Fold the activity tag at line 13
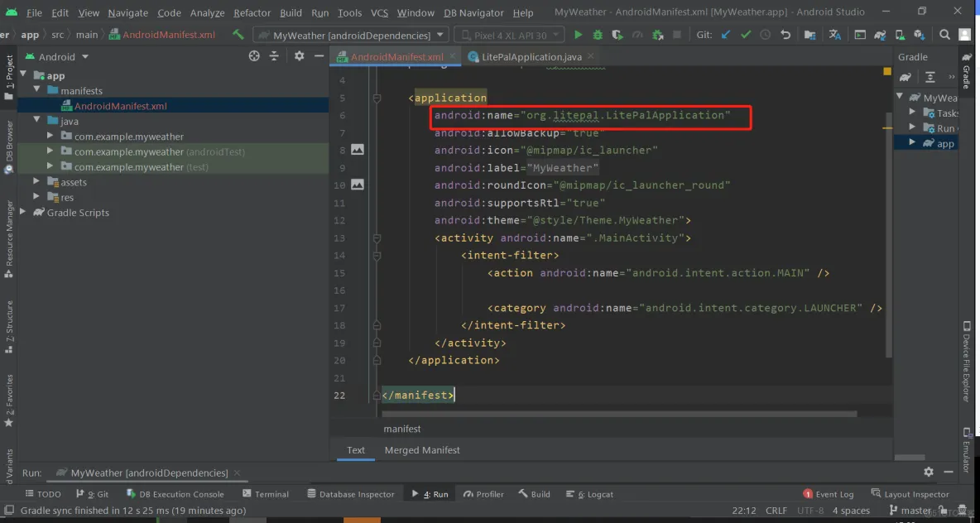Viewport: 980px width, 523px height. (377, 238)
